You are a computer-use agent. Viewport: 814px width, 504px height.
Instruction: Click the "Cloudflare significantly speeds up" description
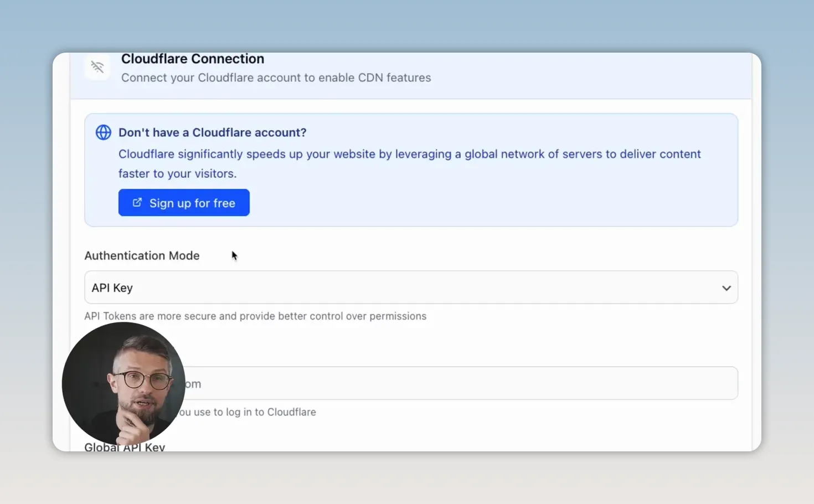click(x=410, y=163)
